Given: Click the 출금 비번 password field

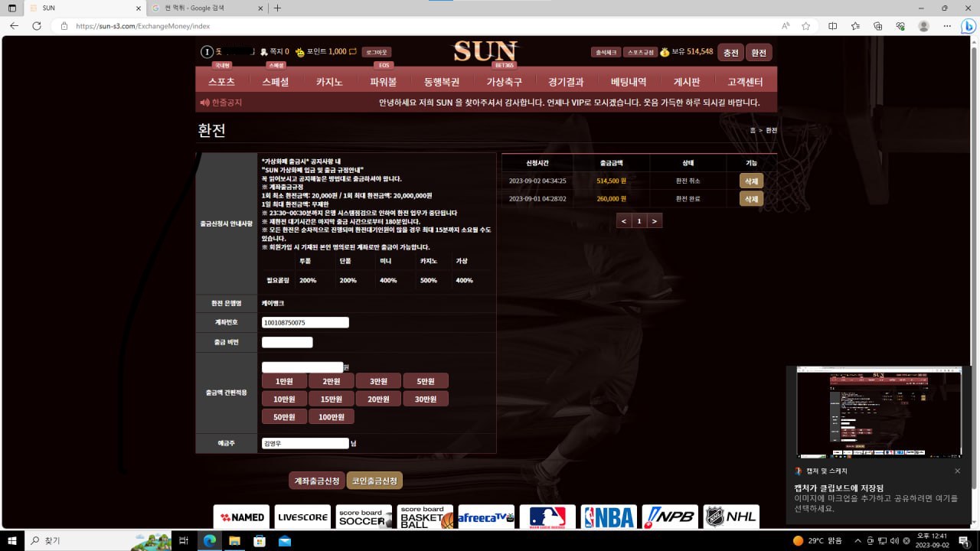Looking at the screenshot, I should (x=287, y=342).
